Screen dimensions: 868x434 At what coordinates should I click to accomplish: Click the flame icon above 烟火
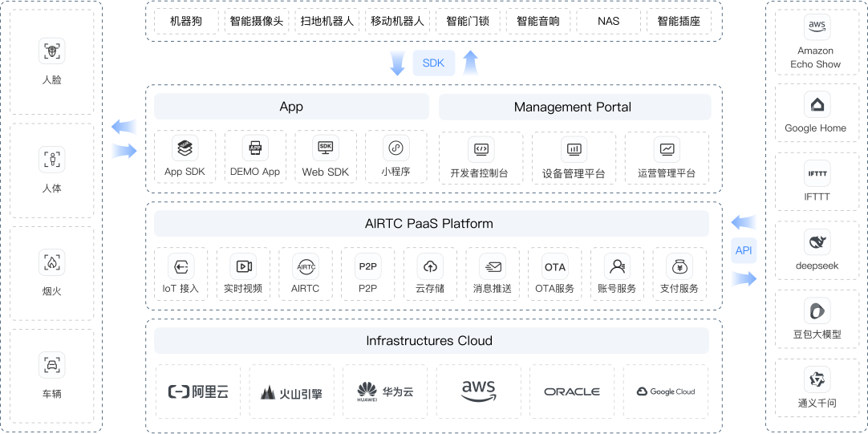pyautogui.click(x=51, y=262)
